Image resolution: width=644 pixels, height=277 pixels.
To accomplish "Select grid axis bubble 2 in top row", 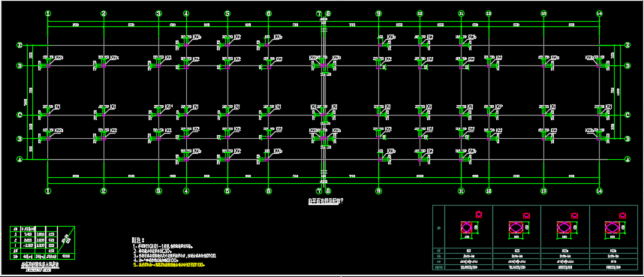I will coord(104,14).
